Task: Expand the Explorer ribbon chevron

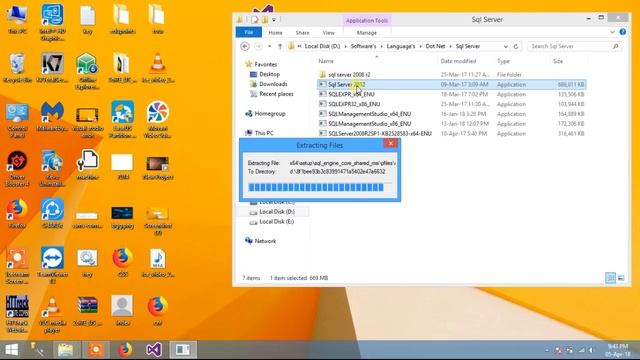Action: click(x=612, y=32)
